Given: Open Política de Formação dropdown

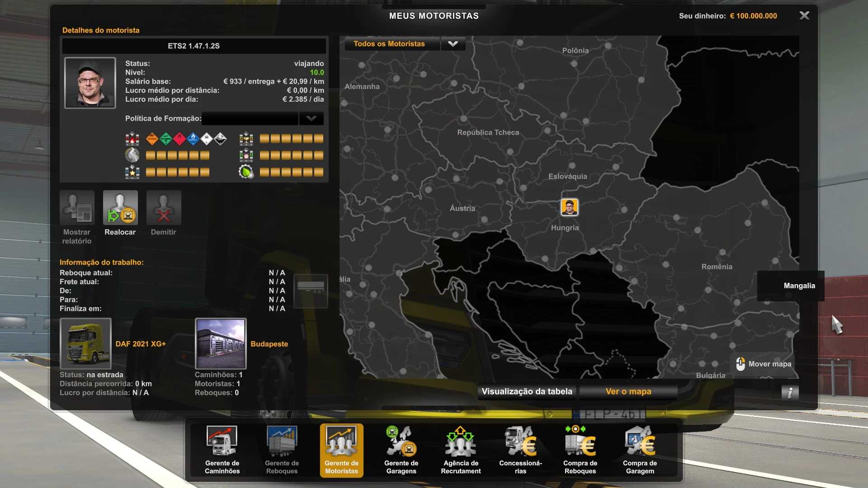Looking at the screenshot, I should pos(311,118).
